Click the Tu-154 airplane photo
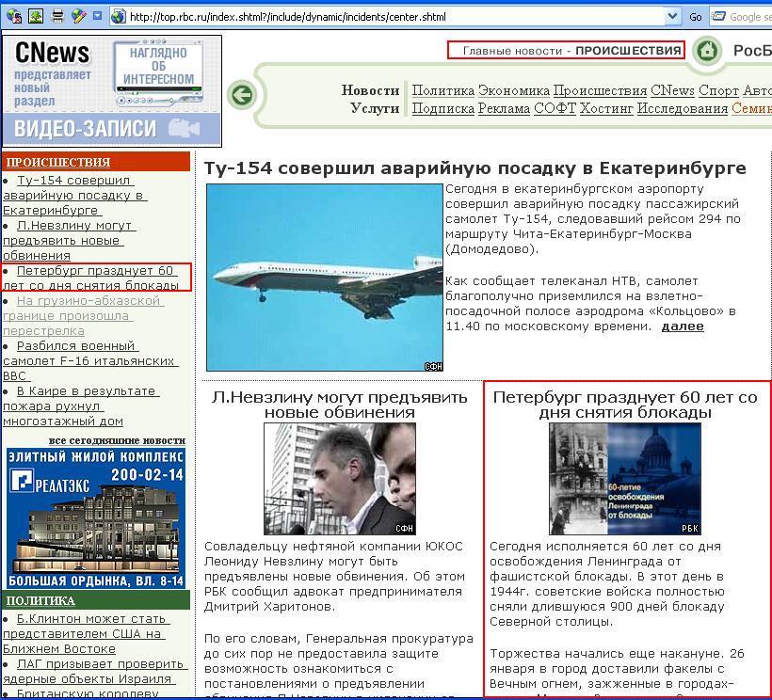Screen dimensions: 772x700 click(324, 278)
